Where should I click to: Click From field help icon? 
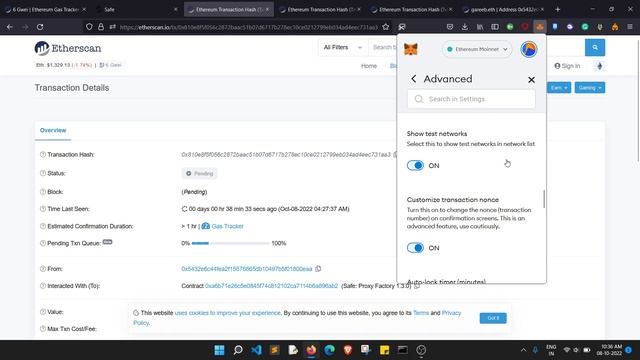pyautogui.click(x=42, y=269)
